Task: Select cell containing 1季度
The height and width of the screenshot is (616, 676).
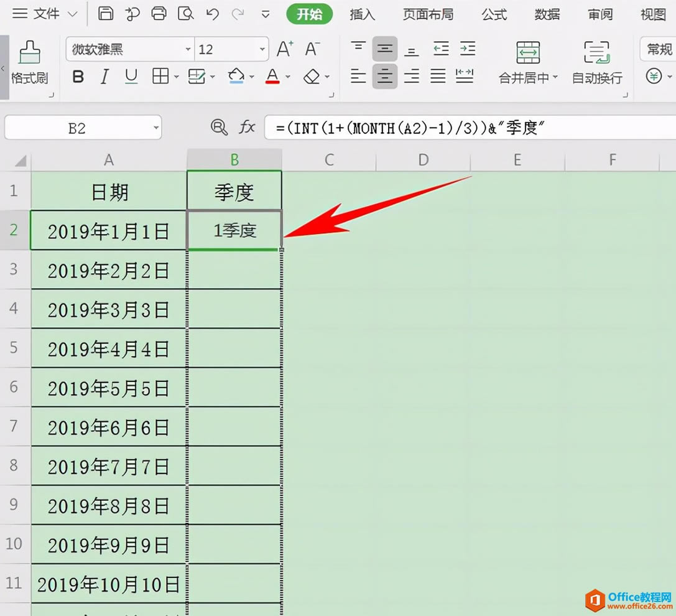Action: pyautogui.click(x=235, y=230)
